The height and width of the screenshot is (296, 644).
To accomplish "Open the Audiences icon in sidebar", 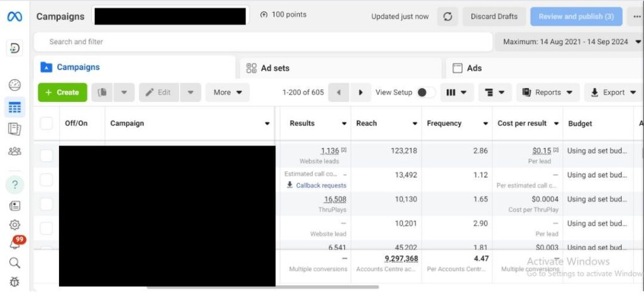I will (14, 151).
